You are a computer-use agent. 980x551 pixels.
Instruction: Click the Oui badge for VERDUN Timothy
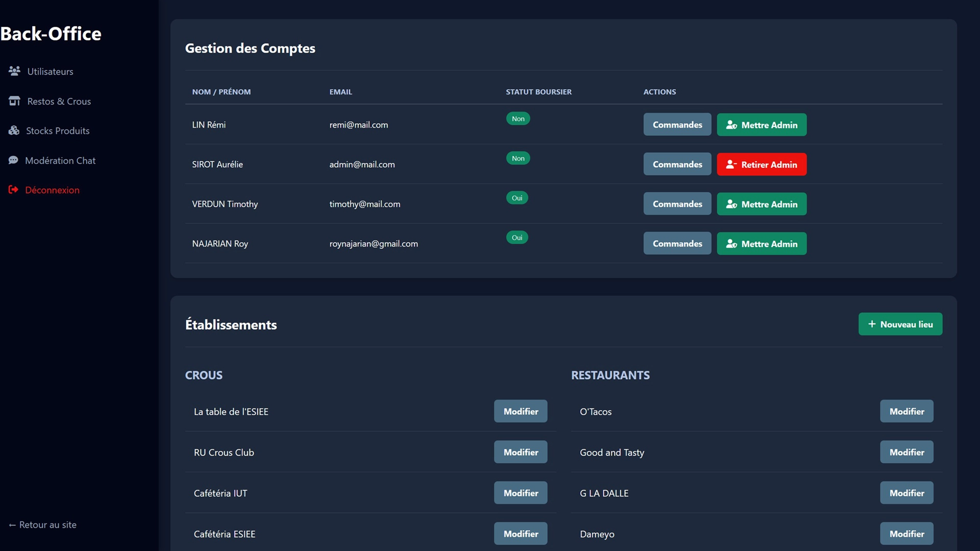pyautogui.click(x=517, y=198)
